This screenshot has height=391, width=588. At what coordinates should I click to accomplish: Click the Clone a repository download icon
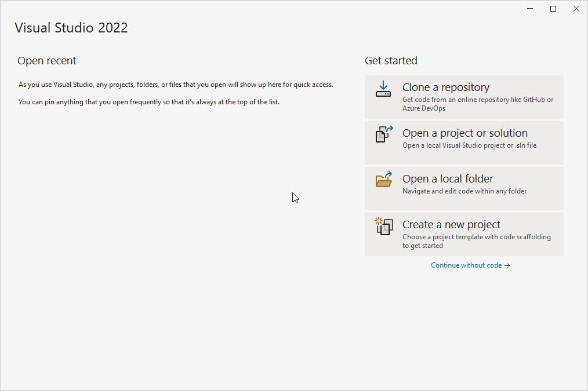tap(383, 89)
